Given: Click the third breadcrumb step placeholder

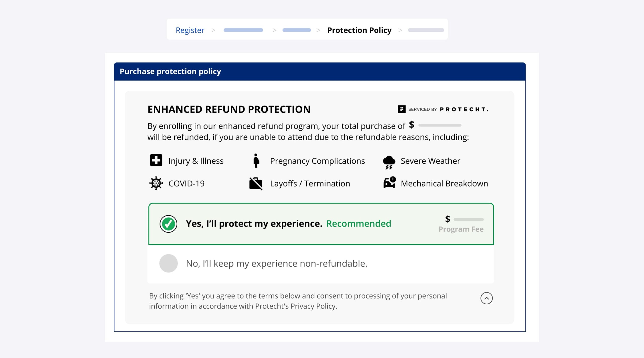Looking at the screenshot, I should pyautogui.click(x=297, y=30).
